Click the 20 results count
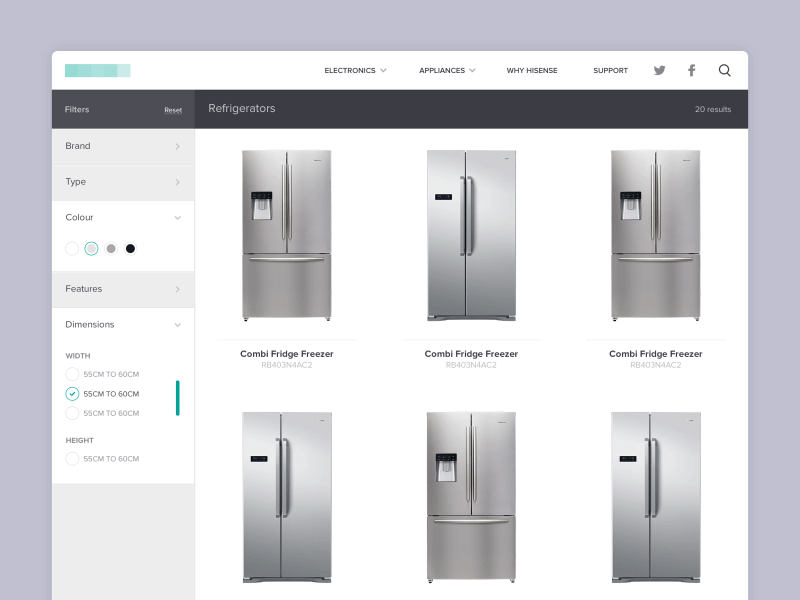800x600 pixels. click(713, 109)
